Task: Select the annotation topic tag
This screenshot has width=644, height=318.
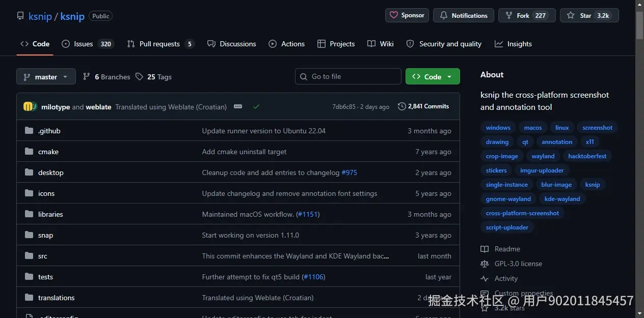Action: pyautogui.click(x=557, y=142)
